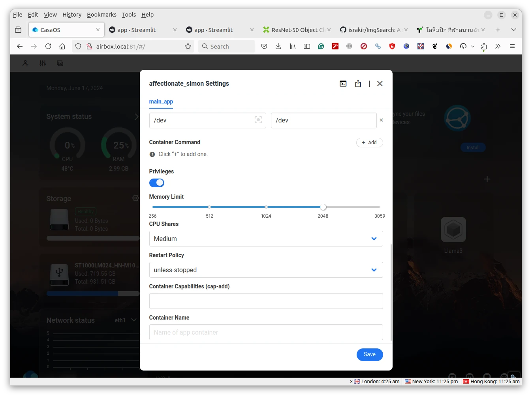Open the terminal and logs icon in Settings dialog
The height and width of the screenshot is (397, 532).
click(343, 84)
